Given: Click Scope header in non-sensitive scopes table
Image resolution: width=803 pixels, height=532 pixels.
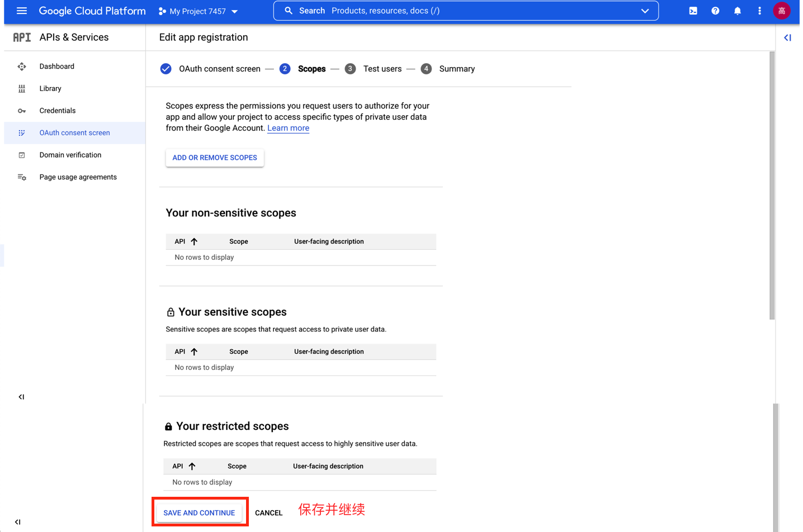Looking at the screenshot, I should 239,241.
